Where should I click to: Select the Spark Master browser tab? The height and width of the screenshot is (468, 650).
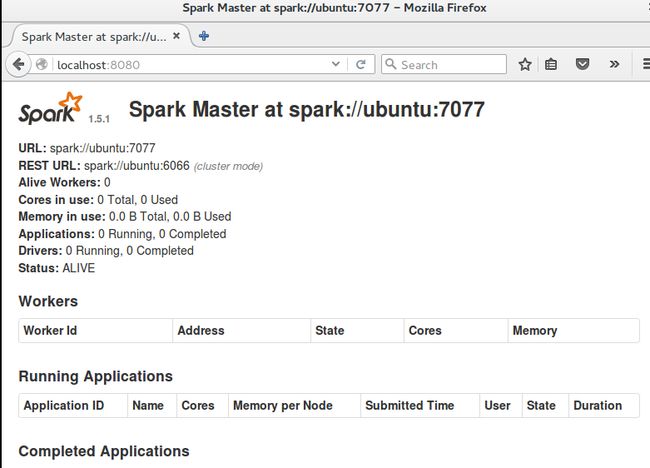point(99,37)
